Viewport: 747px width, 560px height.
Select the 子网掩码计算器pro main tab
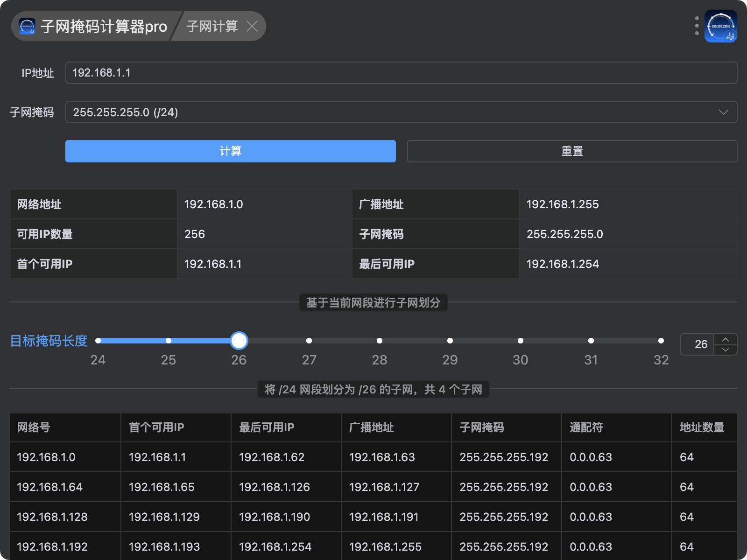pyautogui.click(x=104, y=26)
